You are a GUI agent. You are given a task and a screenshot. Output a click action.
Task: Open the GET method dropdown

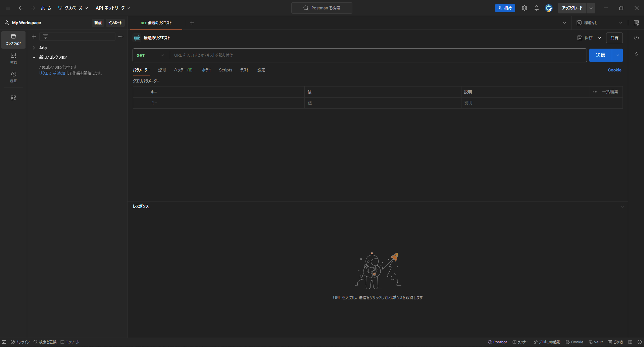click(x=150, y=55)
